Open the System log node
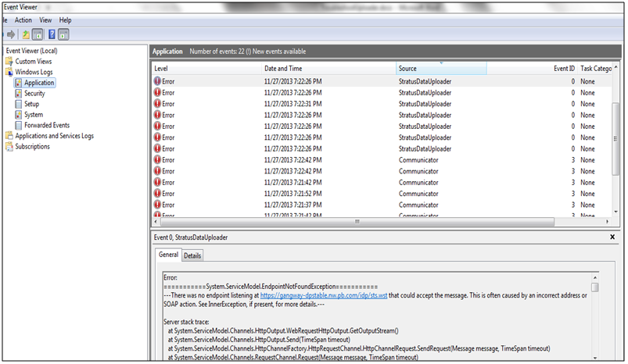This screenshot has width=628, height=364. (x=33, y=114)
